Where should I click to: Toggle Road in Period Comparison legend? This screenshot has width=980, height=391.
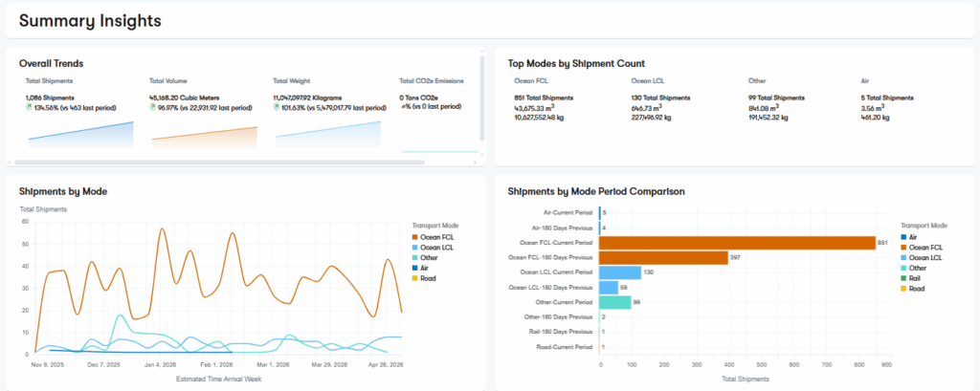click(x=912, y=289)
